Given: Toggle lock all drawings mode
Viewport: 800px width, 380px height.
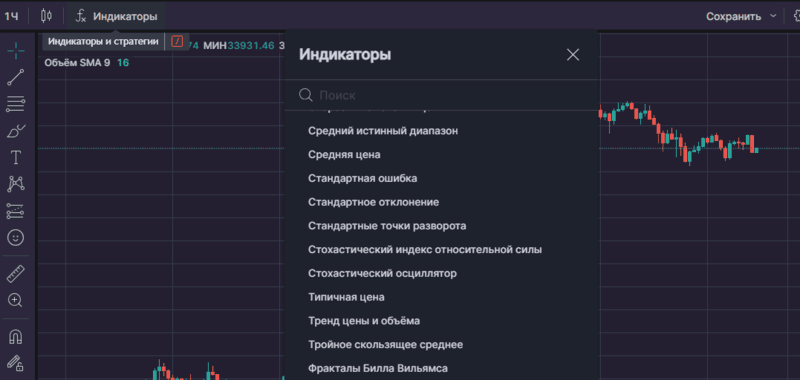Looking at the screenshot, I should click(x=16, y=363).
